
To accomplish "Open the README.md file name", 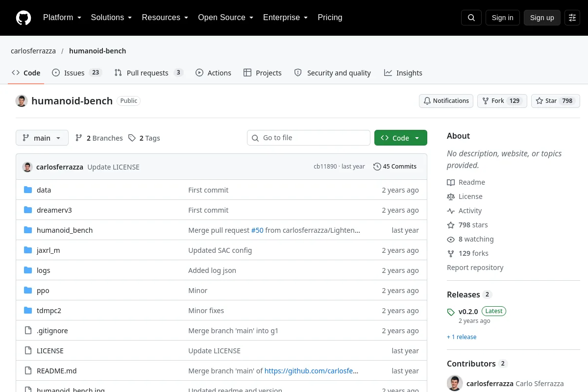I will point(57,371).
